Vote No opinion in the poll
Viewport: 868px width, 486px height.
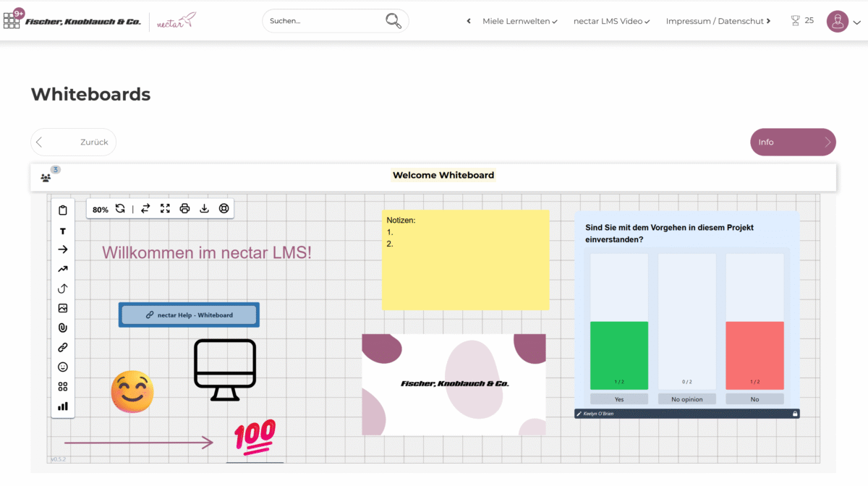click(x=686, y=399)
